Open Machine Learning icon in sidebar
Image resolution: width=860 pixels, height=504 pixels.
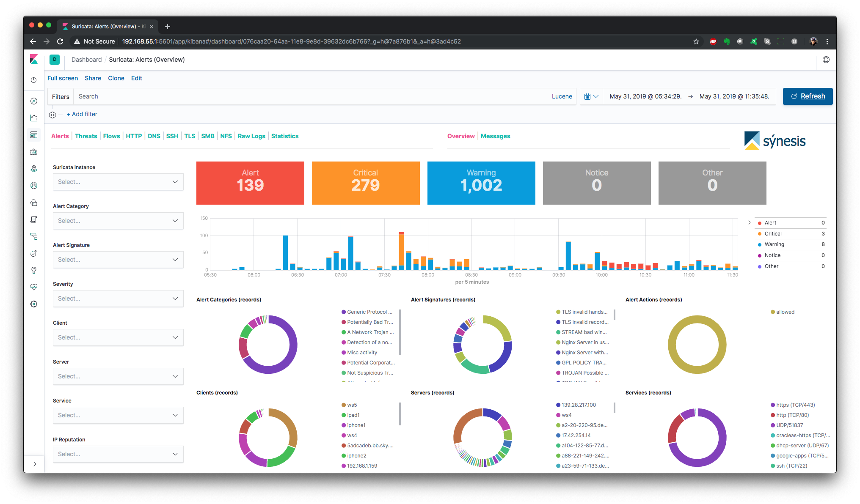[x=34, y=186]
